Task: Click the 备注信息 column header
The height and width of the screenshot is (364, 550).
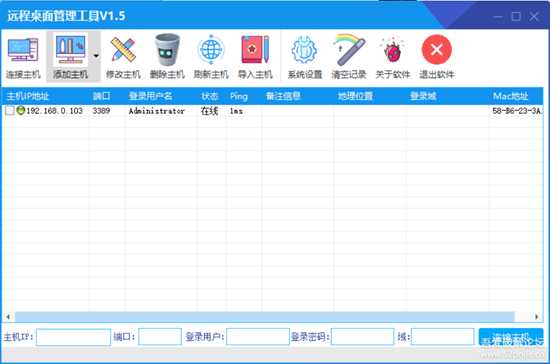Action: click(283, 96)
